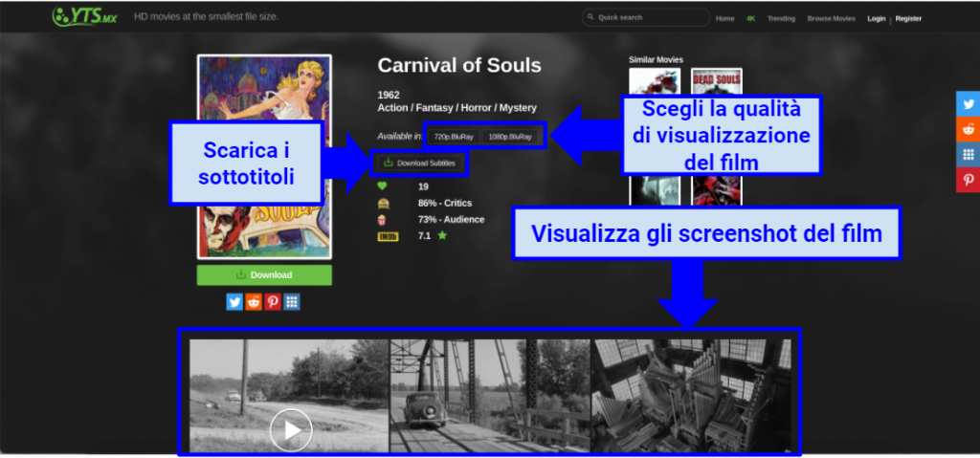Go to Home page
Screen dimensions: 980x458
725,19
